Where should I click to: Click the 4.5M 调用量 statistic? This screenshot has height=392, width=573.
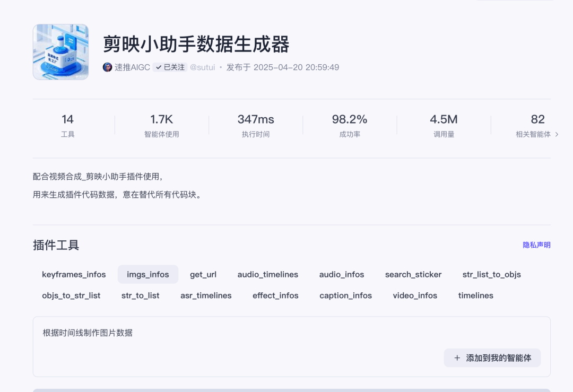point(444,125)
